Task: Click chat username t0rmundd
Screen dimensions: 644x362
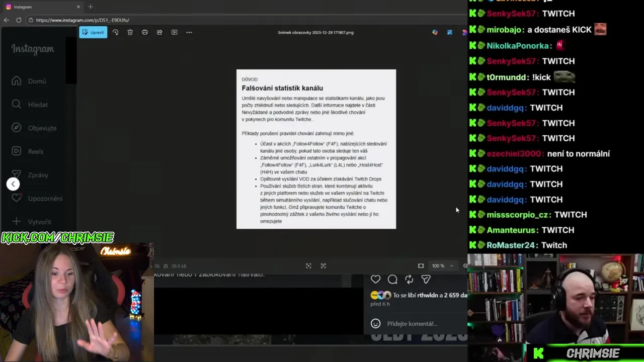Action: click(507, 77)
